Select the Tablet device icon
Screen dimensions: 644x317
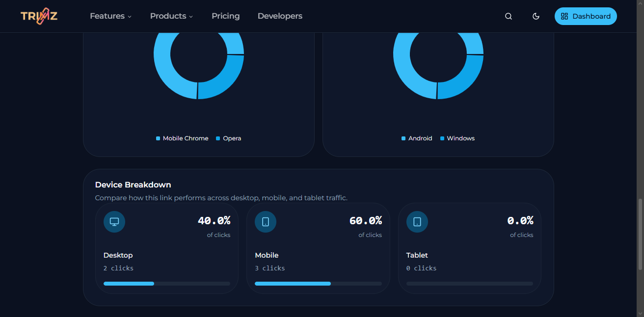pyautogui.click(x=417, y=221)
